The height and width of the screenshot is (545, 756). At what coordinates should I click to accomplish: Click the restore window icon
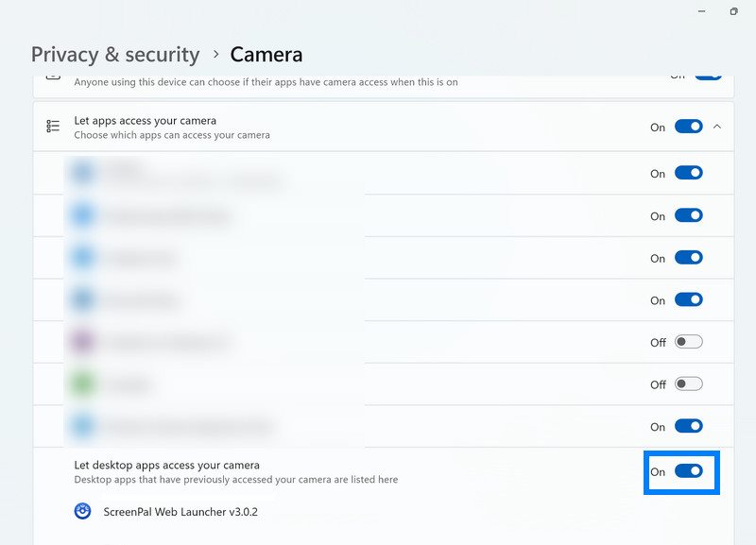click(x=733, y=11)
